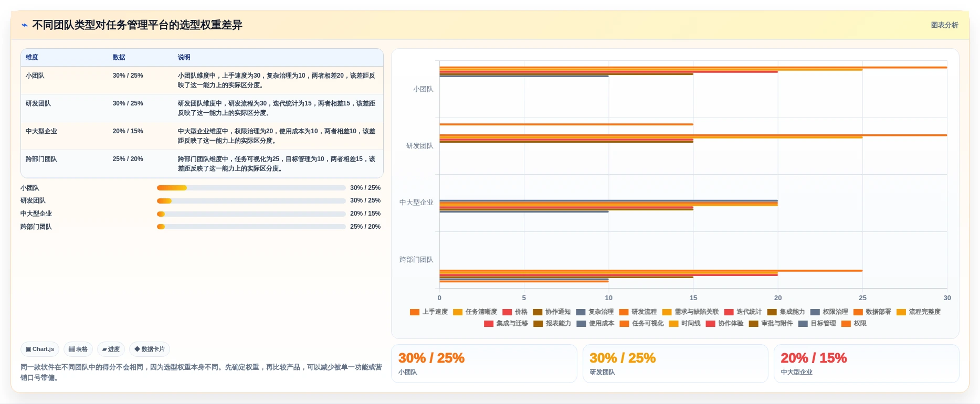Toggle the 任务清晰度 legend item

(x=475, y=312)
